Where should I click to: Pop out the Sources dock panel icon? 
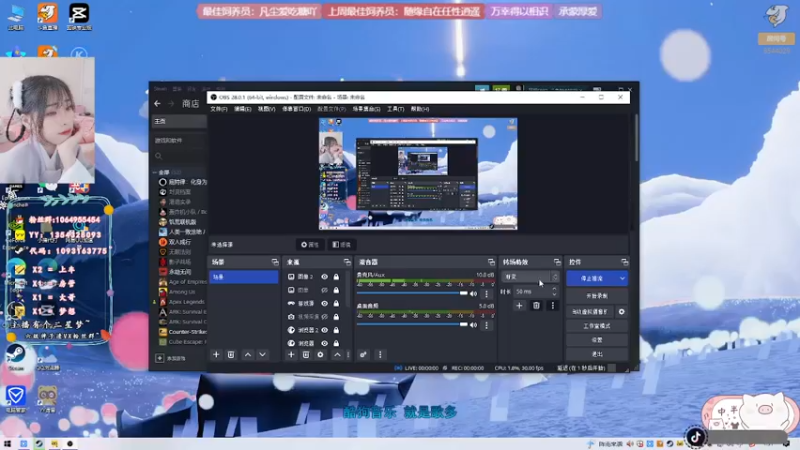(x=347, y=262)
